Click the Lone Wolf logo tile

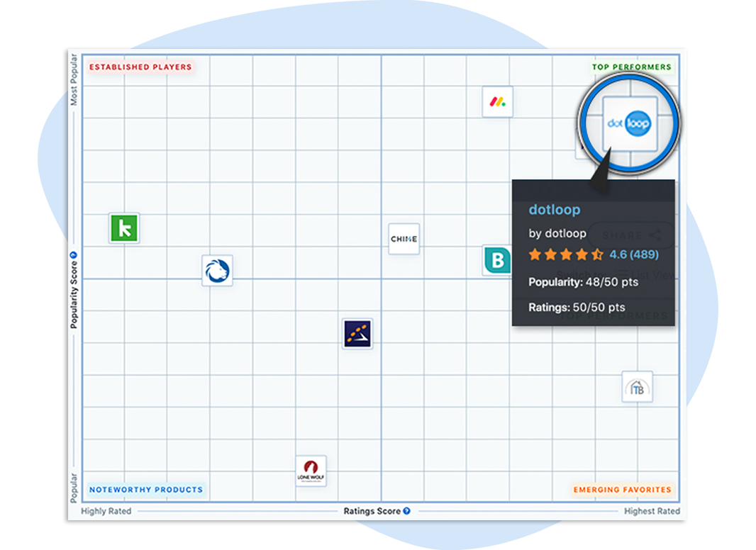[311, 471]
